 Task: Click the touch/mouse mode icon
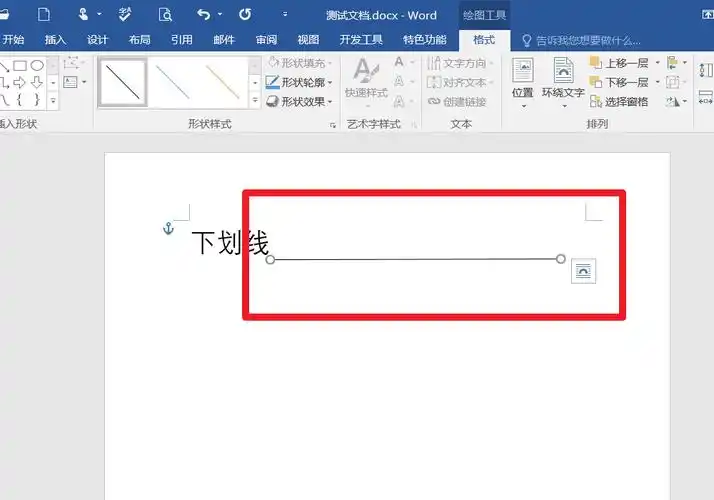point(83,15)
